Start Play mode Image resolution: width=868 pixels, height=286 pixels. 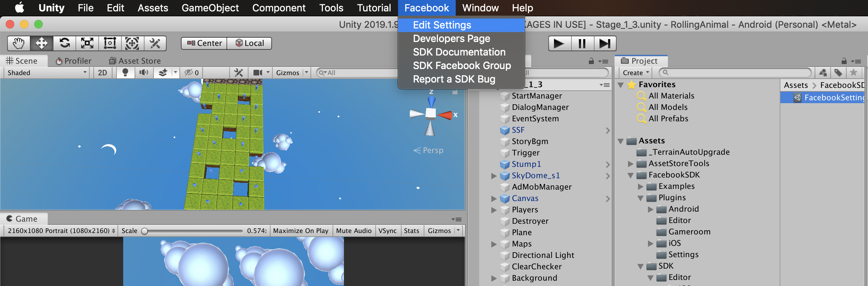(x=560, y=43)
